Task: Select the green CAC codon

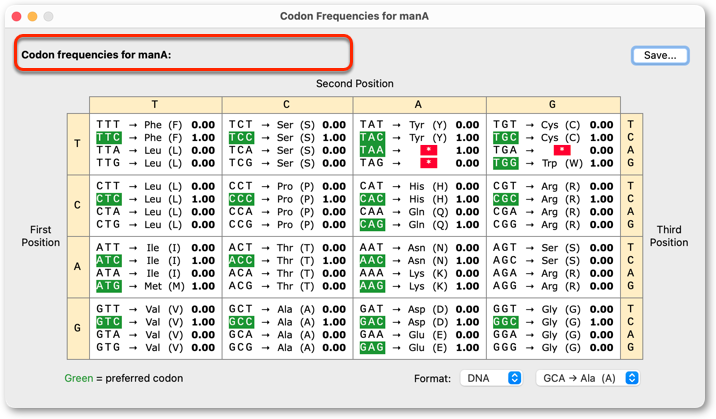Action: pyautogui.click(x=372, y=199)
